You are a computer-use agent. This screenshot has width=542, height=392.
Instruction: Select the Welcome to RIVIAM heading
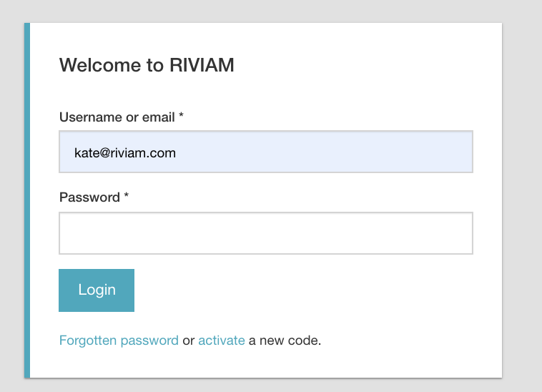click(x=147, y=65)
